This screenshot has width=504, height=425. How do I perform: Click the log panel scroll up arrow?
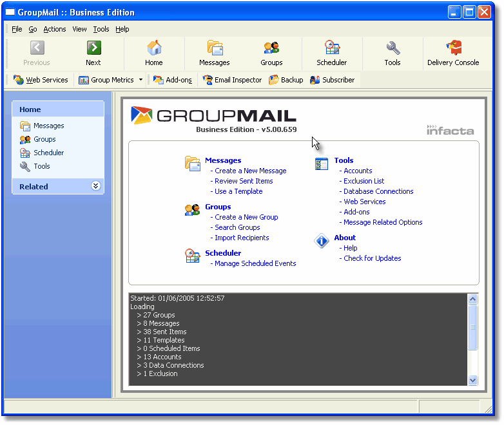(473, 299)
